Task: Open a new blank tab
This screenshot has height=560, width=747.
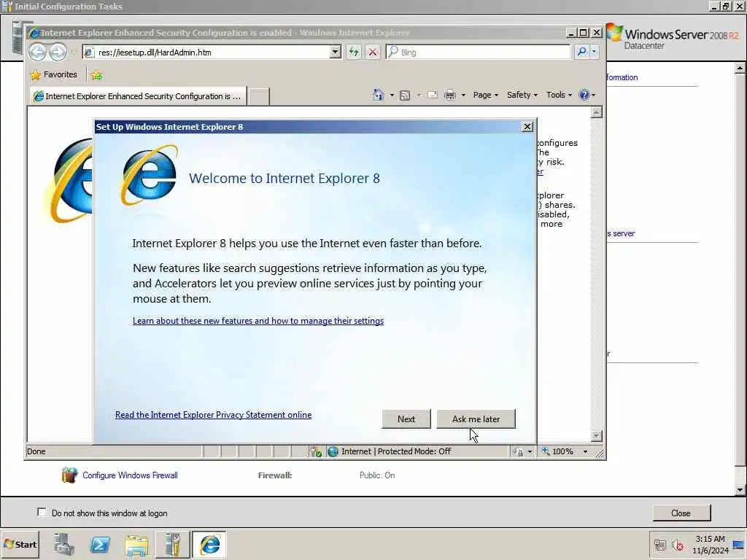Action: click(259, 96)
